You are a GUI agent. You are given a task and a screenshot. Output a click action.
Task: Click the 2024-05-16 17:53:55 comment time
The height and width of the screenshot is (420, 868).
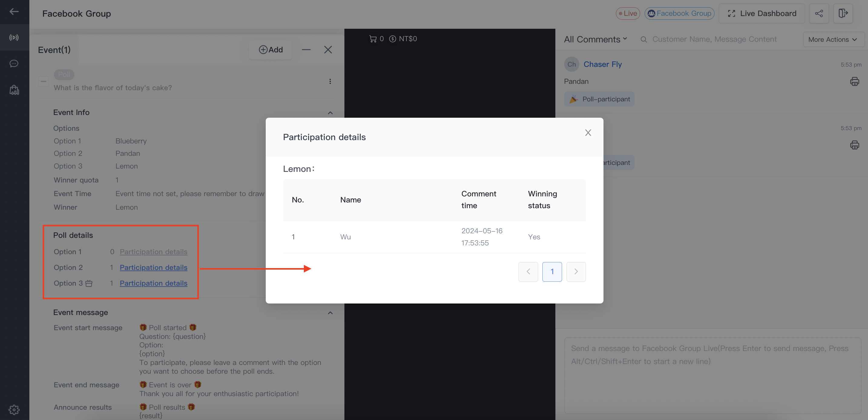point(482,237)
